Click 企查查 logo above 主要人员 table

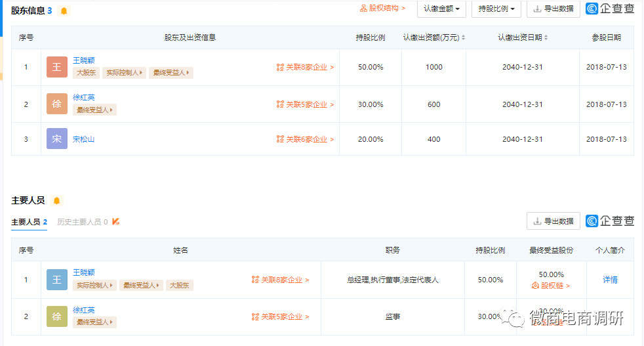coord(610,221)
